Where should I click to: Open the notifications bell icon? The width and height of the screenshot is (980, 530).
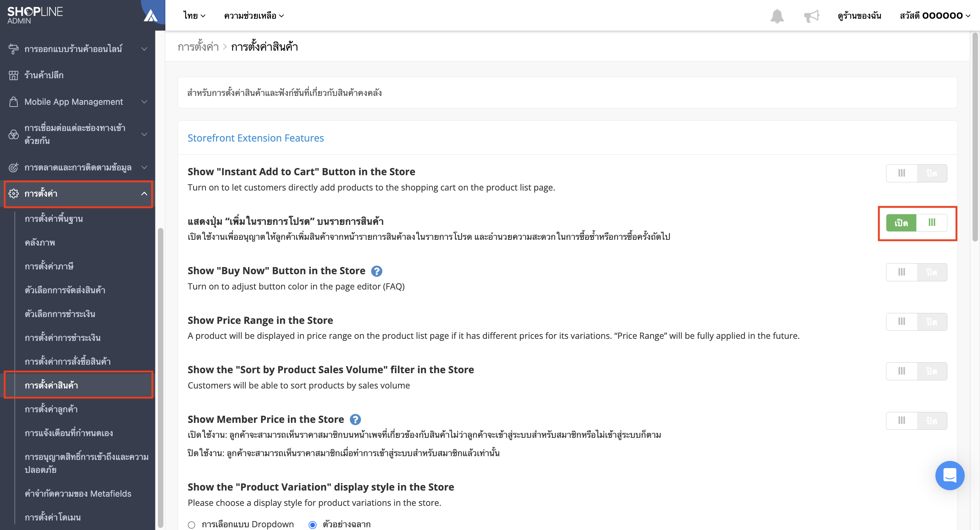[777, 16]
